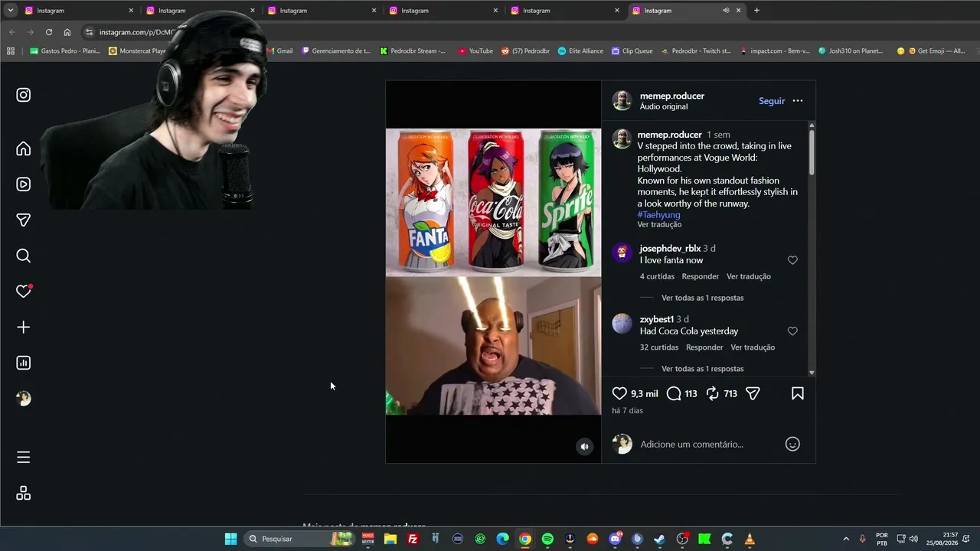980x551 pixels.
Task: Translate the post caption with Ver tradução
Action: (x=659, y=225)
